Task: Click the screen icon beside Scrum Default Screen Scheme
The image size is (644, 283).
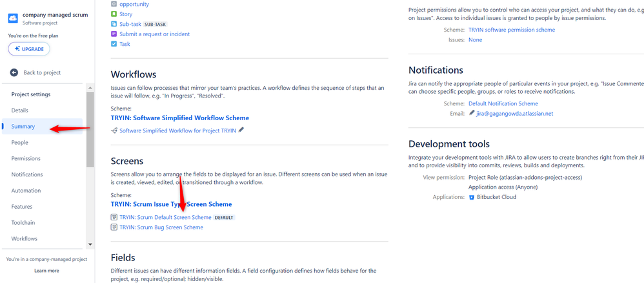Action: 114,217
